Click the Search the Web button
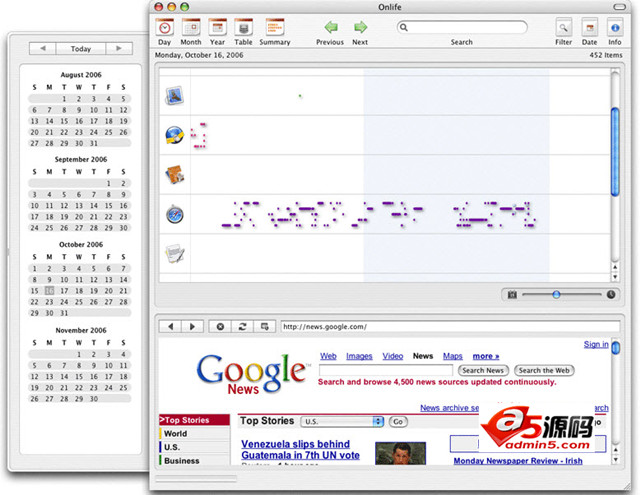Screen dimensions: 640x495 544,371
